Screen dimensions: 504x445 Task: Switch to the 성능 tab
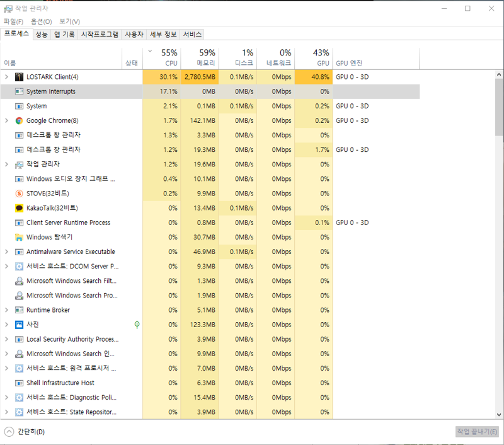click(42, 35)
